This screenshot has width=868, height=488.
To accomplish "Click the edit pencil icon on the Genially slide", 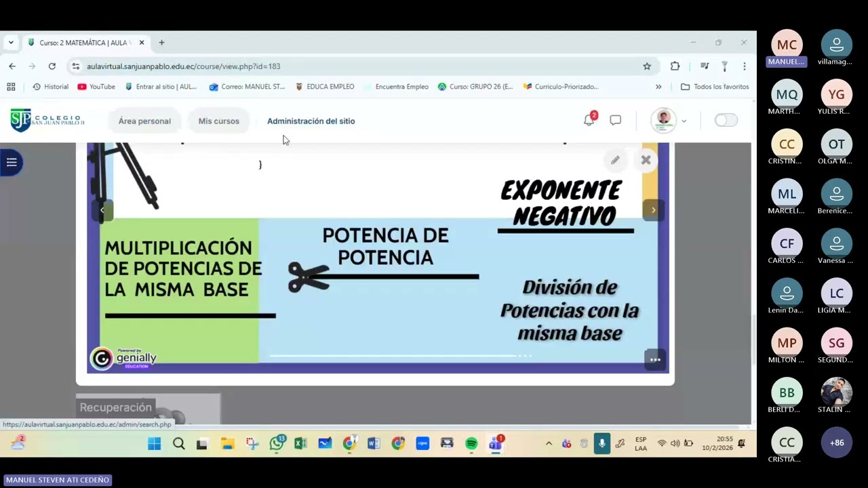I will tap(615, 160).
